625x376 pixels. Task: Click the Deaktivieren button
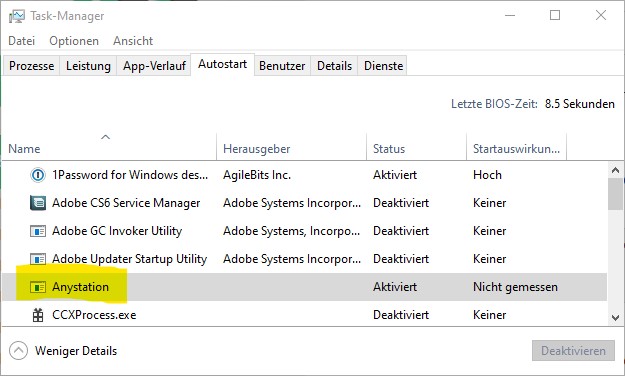coord(573,350)
